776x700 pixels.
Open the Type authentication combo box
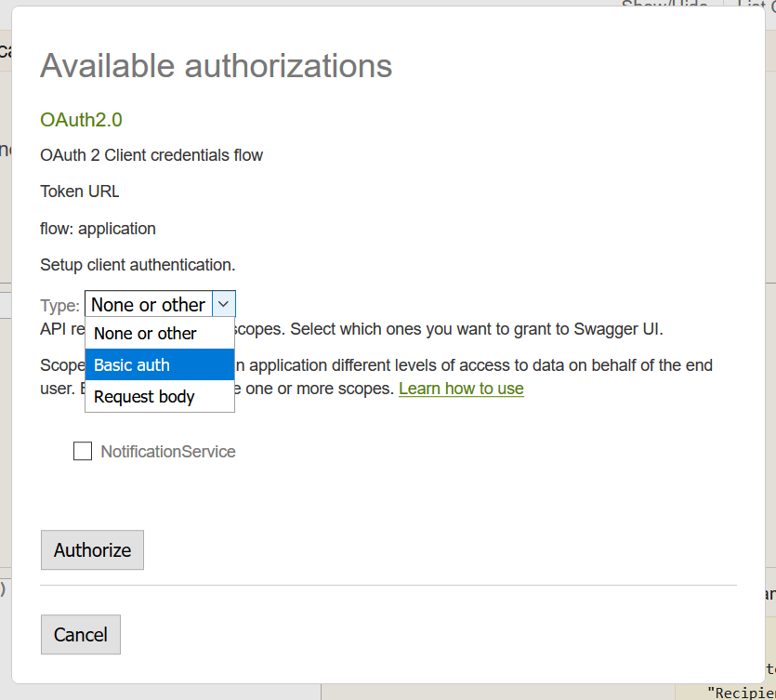tap(149, 304)
